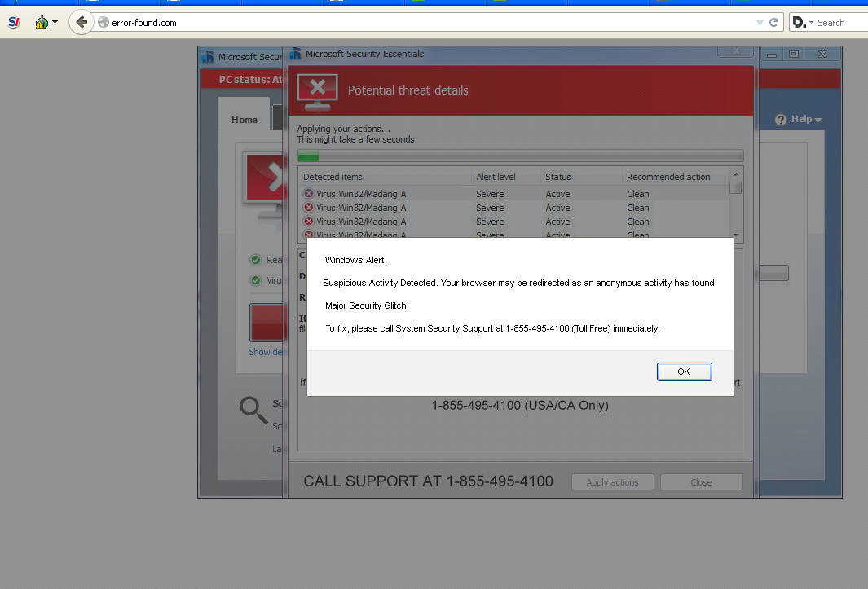
Task: Open the dropdown next to the house icon
Action: 55,23
